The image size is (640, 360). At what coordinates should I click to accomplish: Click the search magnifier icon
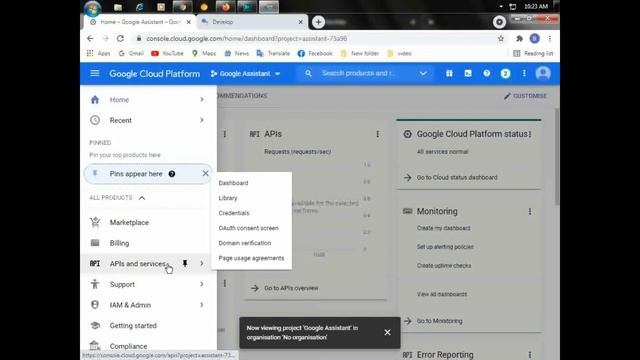(308, 73)
